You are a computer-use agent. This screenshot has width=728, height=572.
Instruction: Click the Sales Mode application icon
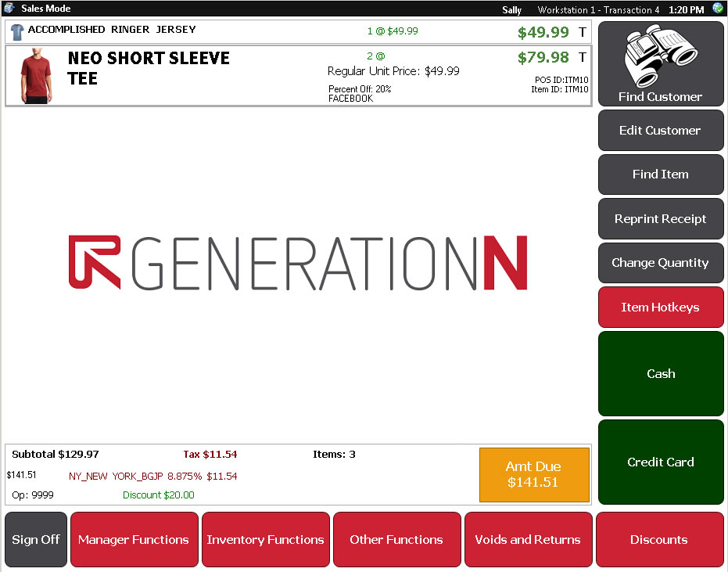(9, 9)
